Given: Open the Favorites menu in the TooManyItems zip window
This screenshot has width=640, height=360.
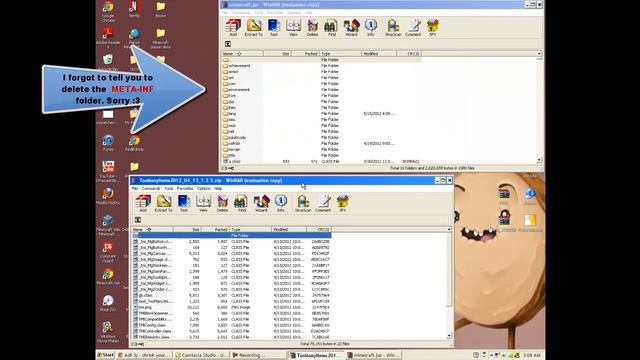Looking at the screenshot, I should click(185, 189).
